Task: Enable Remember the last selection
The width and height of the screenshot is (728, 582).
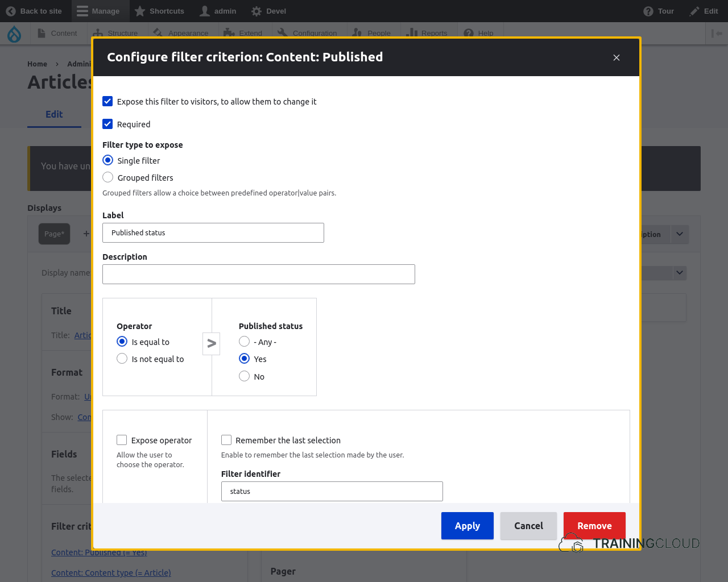Action: 226,440
